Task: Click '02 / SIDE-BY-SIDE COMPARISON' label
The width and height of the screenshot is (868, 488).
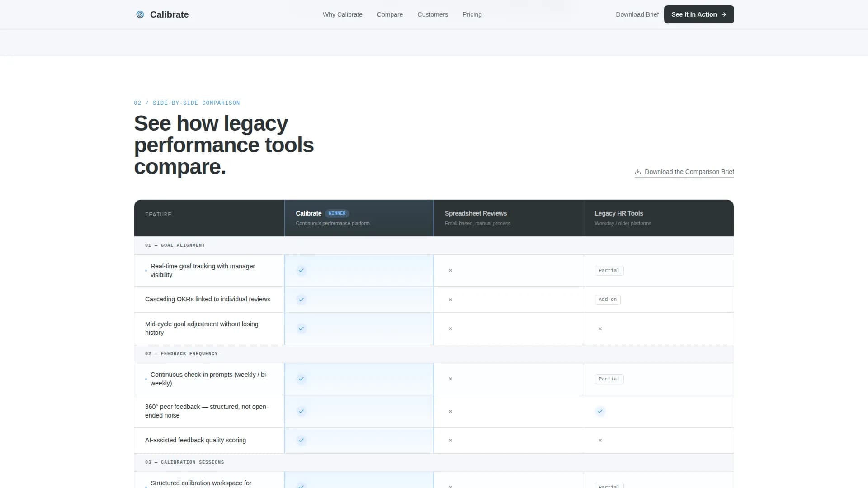Action: point(187,103)
